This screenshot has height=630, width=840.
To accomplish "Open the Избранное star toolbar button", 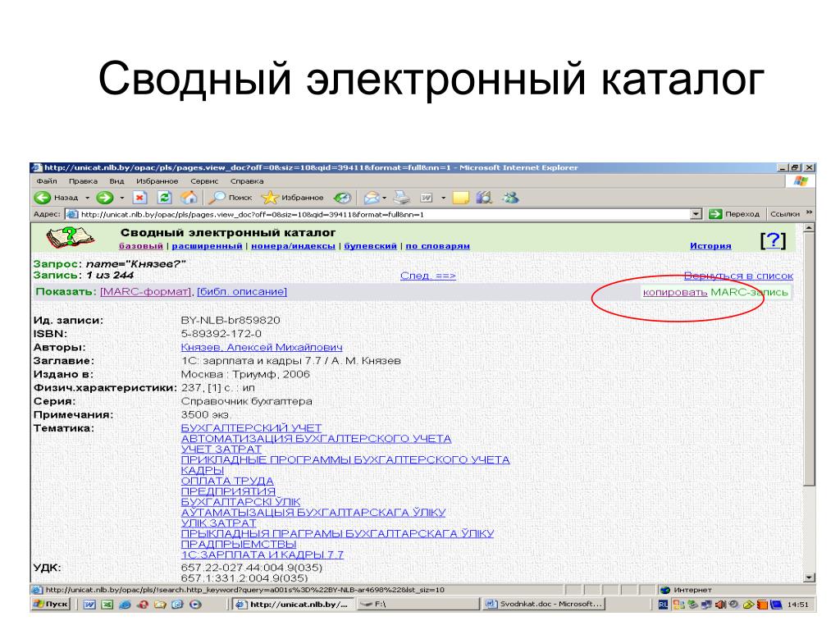I will tap(293, 198).
